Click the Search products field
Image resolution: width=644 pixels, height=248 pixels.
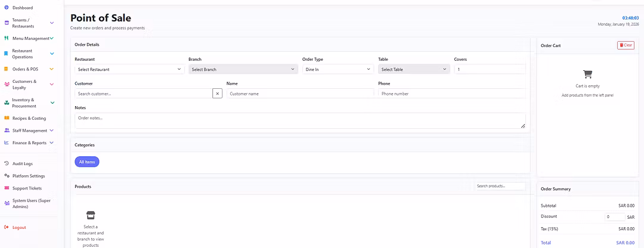click(x=500, y=187)
